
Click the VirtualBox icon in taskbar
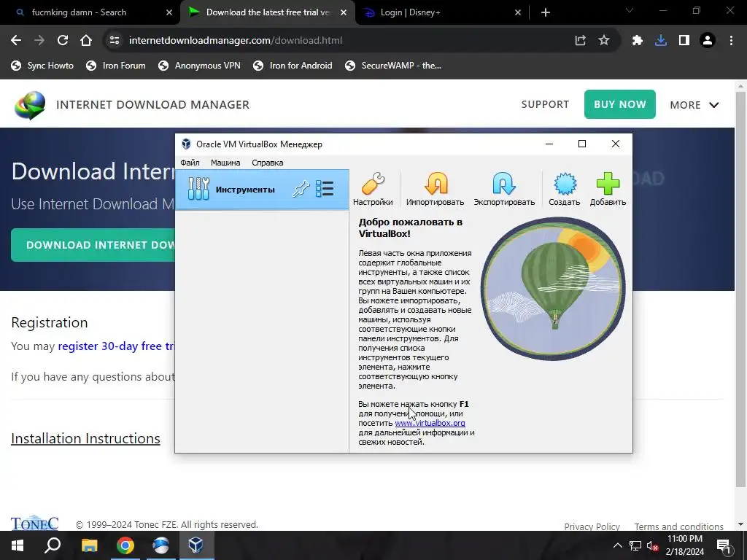click(196, 545)
